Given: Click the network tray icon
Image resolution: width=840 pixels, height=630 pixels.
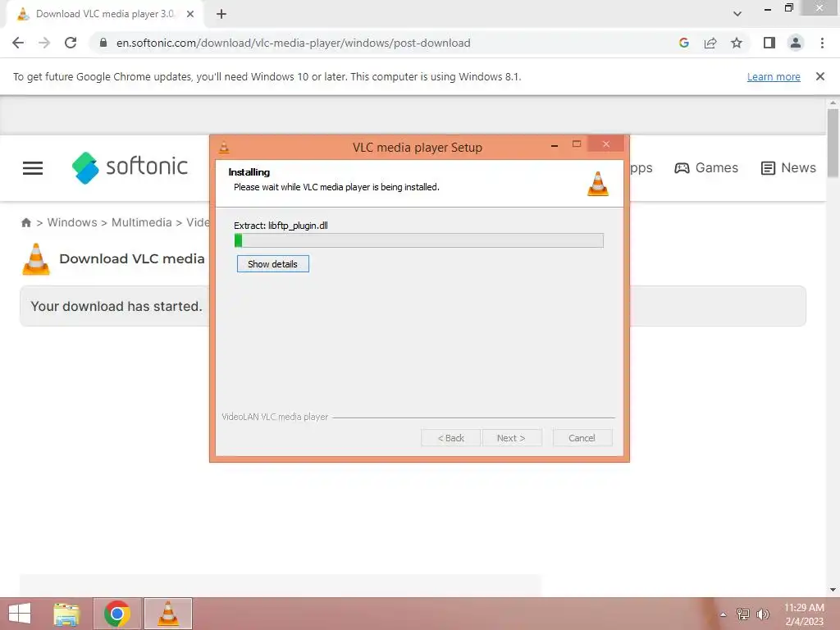Looking at the screenshot, I should [743, 614].
